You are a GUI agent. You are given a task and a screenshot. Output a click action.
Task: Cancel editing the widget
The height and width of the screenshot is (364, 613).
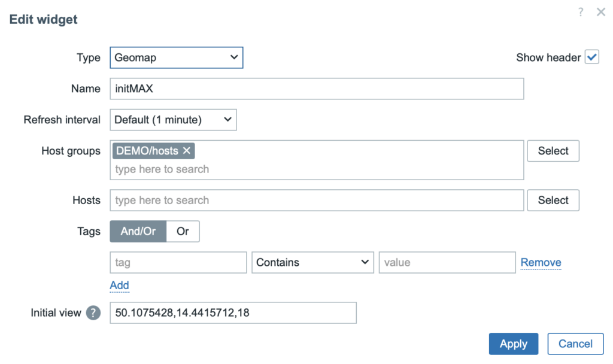coord(575,344)
